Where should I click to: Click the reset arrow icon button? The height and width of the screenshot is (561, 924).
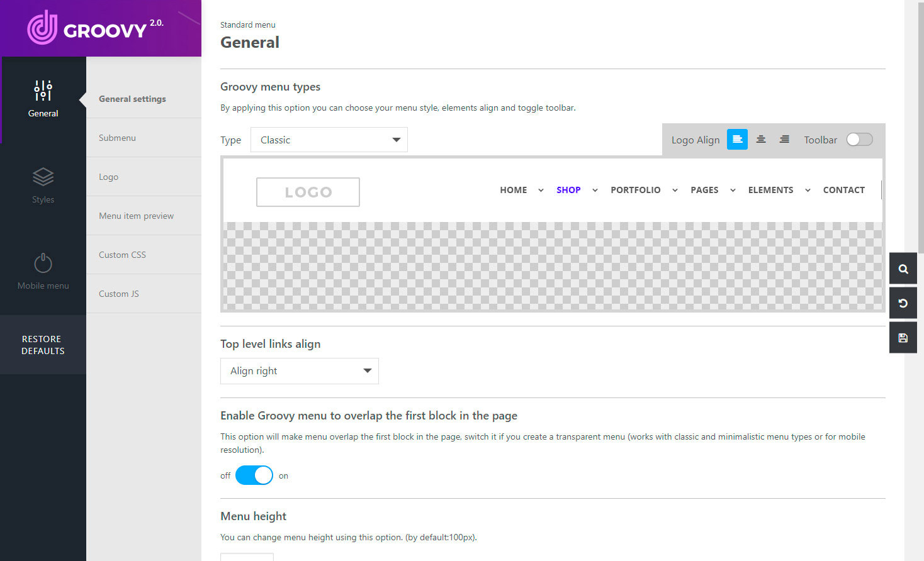tap(903, 303)
